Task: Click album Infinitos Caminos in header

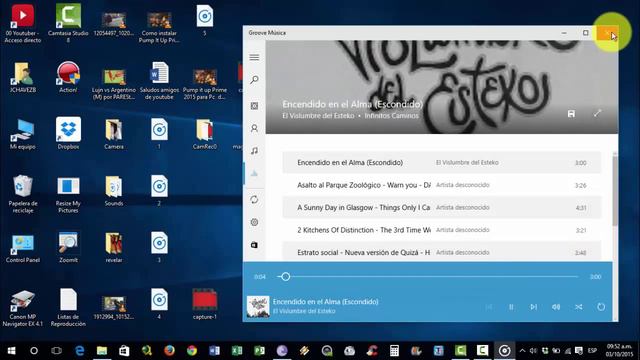Action: click(x=391, y=116)
